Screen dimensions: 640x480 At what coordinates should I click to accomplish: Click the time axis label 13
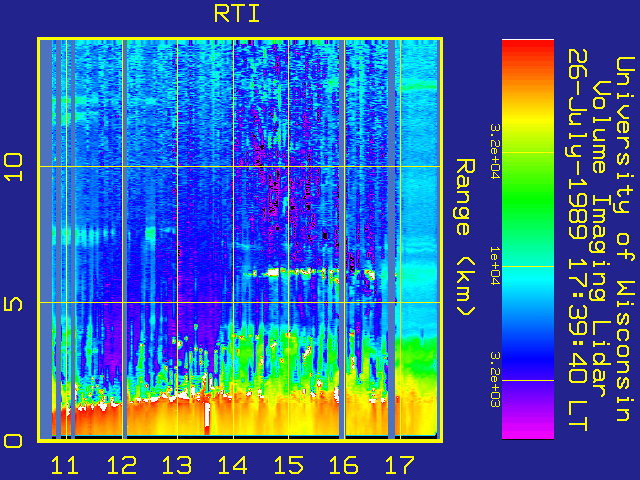tap(177, 465)
